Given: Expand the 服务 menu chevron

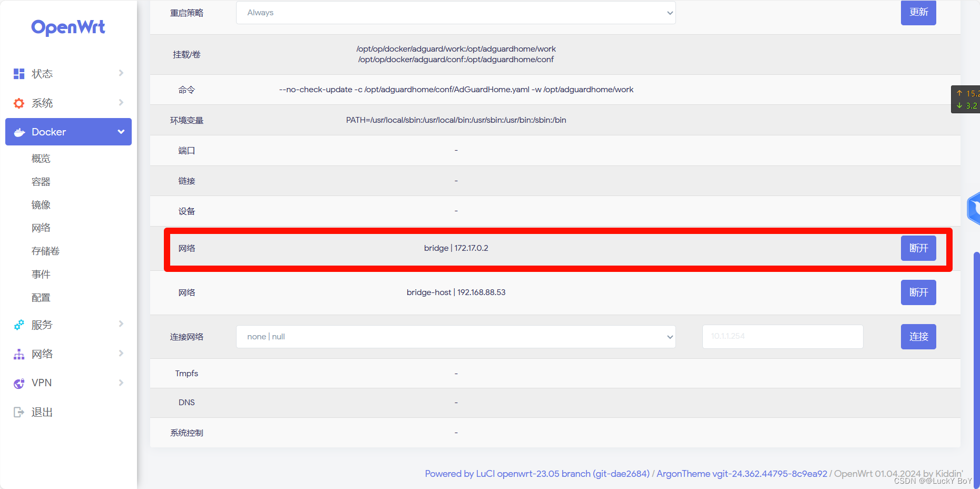Looking at the screenshot, I should [x=121, y=324].
